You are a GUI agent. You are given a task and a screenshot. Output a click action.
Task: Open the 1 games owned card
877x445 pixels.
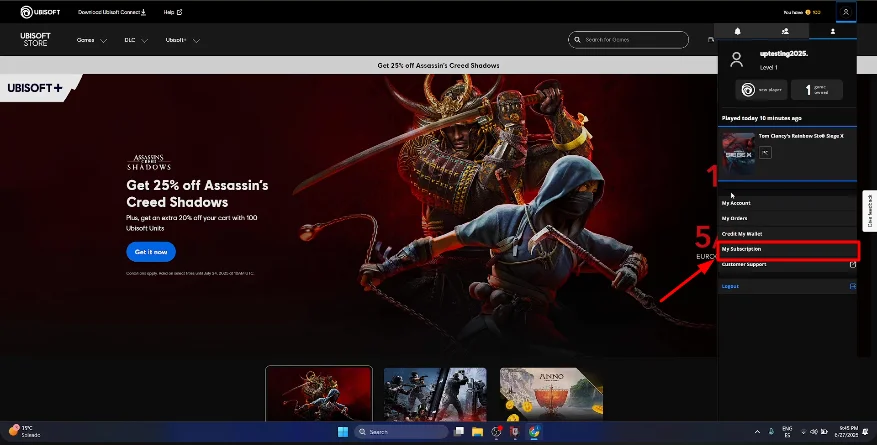817,89
